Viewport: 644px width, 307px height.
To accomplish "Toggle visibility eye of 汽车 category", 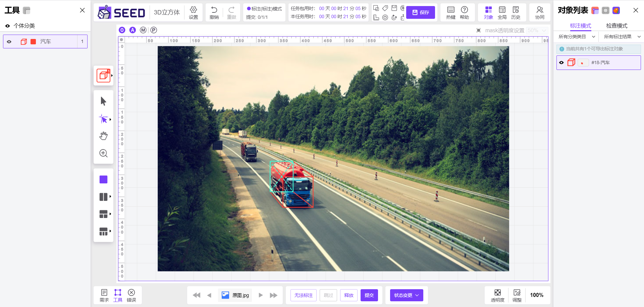I will 9,42.
